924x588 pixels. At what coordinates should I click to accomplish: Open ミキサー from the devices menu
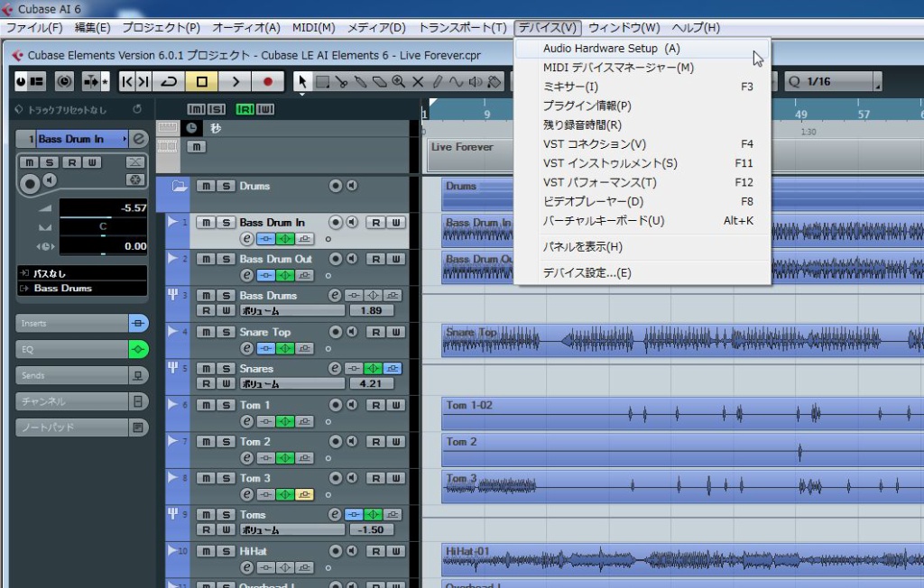642,87
